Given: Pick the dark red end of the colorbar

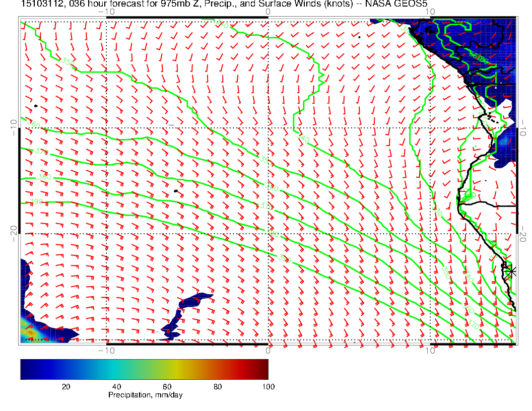Looking at the screenshot, I should click(x=263, y=369).
